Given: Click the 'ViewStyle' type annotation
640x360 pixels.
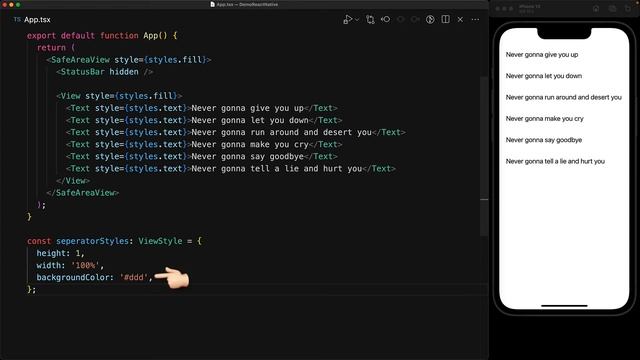Looking at the screenshot, I should click(x=160, y=241).
